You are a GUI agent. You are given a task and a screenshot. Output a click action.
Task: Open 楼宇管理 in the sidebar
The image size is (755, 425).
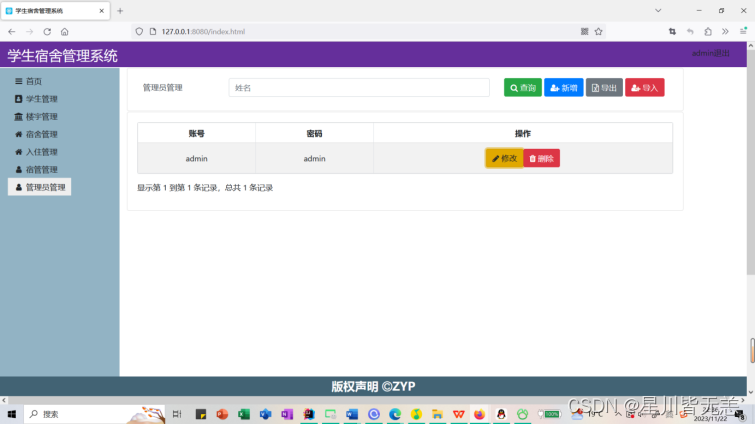pos(37,116)
